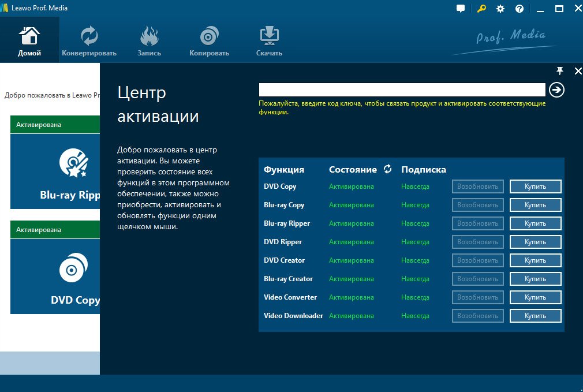Image resolution: width=583 pixels, height=392 pixels.
Task: Click Купить for Video Converter
Action: [536, 297]
